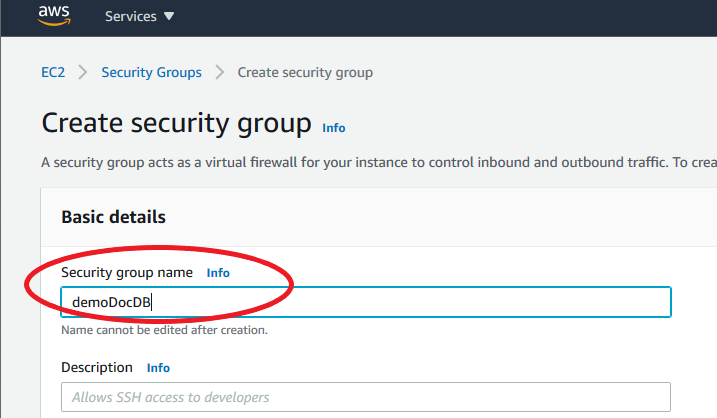Click into the Description input field

[x=365, y=397]
